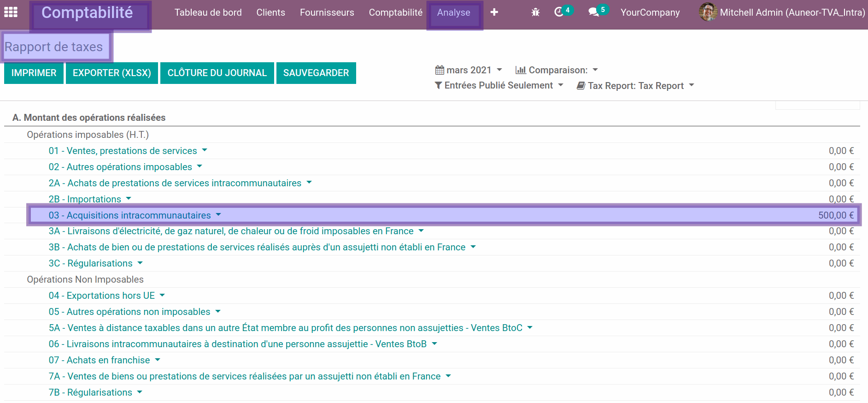The width and height of the screenshot is (868, 403).
Task: Open the debug bug icon menu
Action: click(x=535, y=12)
